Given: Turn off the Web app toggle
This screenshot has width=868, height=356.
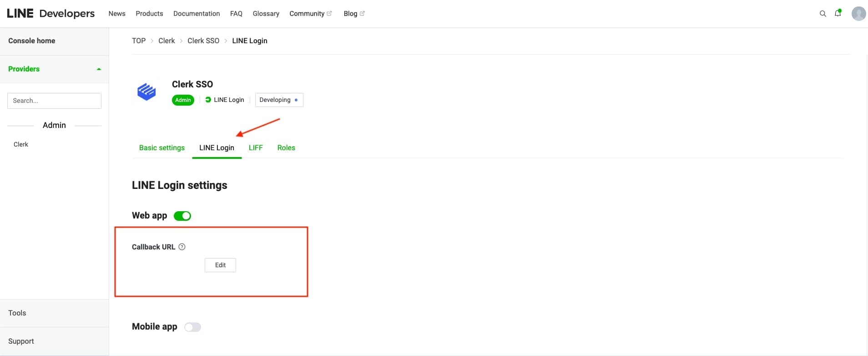Looking at the screenshot, I should [182, 216].
